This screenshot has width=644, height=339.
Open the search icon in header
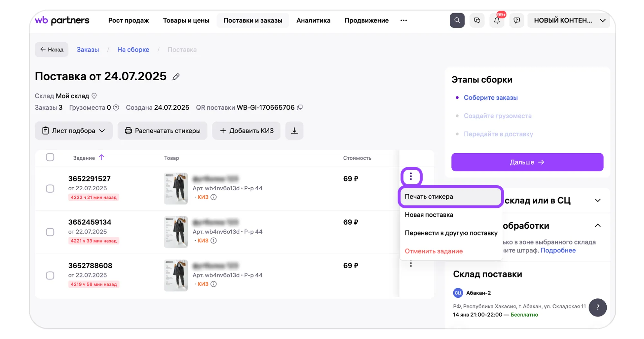pos(457,20)
